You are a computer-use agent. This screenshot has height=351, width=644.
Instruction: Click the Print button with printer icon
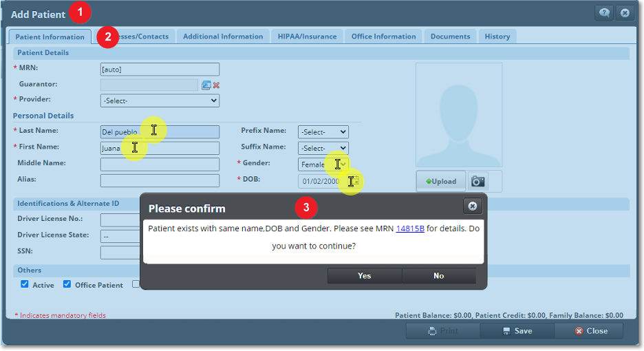442,331
